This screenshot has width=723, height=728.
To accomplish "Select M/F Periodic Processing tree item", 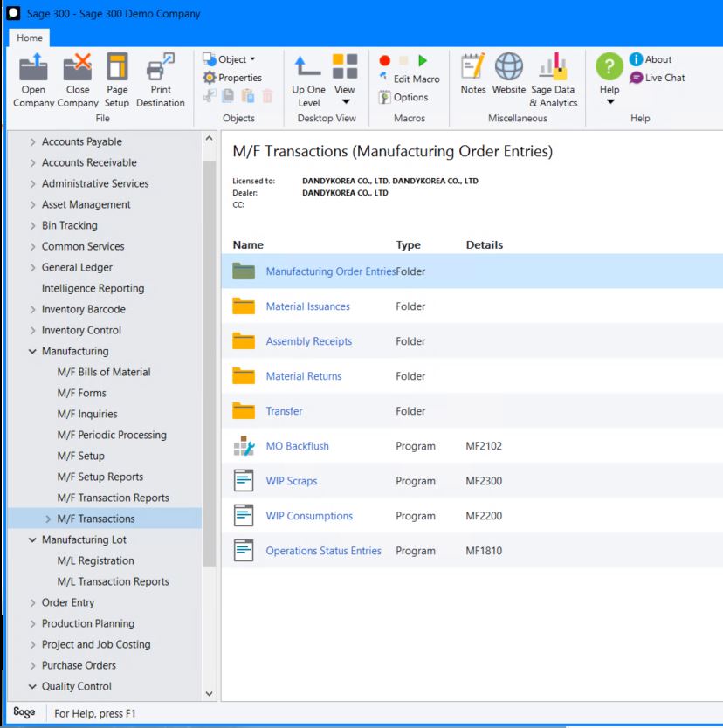I will tap(112, 435).
